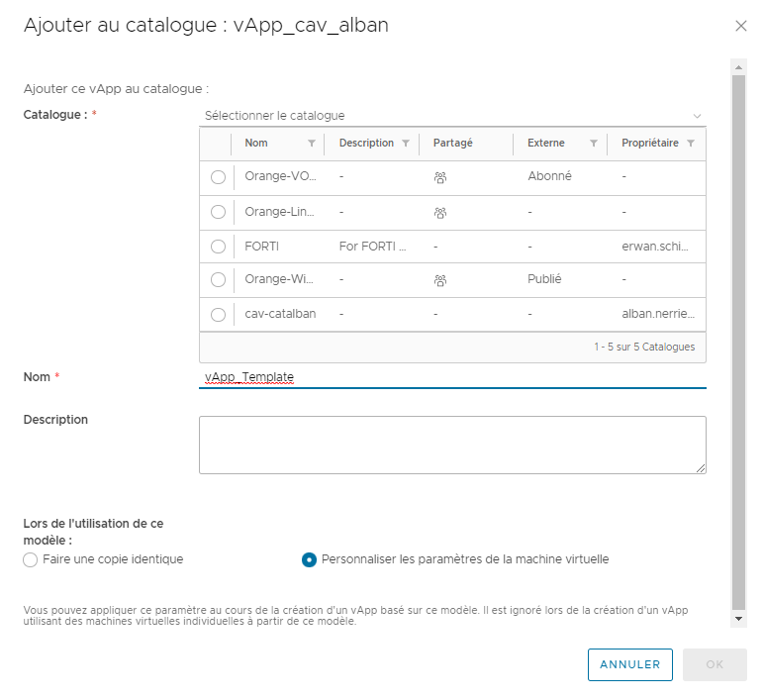Screen dimensions: 763x700
Task: Click the vertical scrollbar thumb
Action: click(x=738, y=343)
